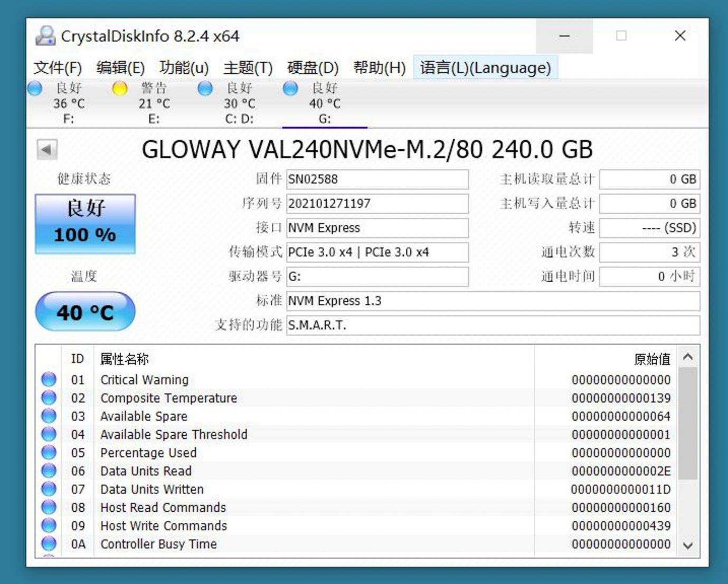The width and height of the screenshot is (728, 584).
Task: Click the blue health icon for drive F:
Action: [x=35, y=89]
